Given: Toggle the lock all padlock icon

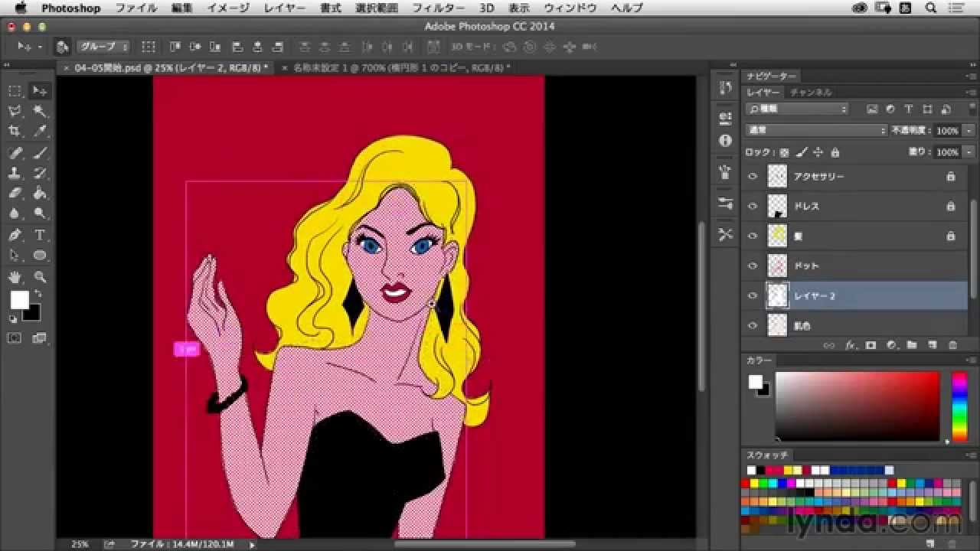Looking at the screenshot, I should 835,152.
